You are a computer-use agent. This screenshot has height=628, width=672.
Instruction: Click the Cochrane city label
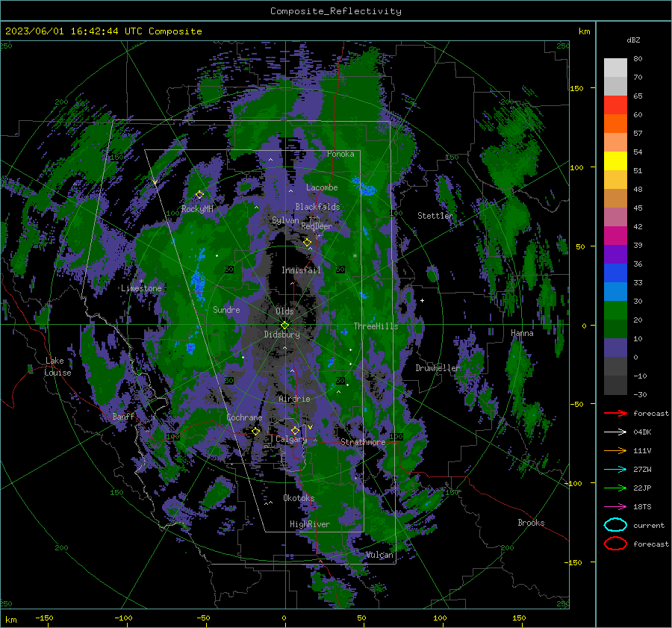(x=244, y=417)
